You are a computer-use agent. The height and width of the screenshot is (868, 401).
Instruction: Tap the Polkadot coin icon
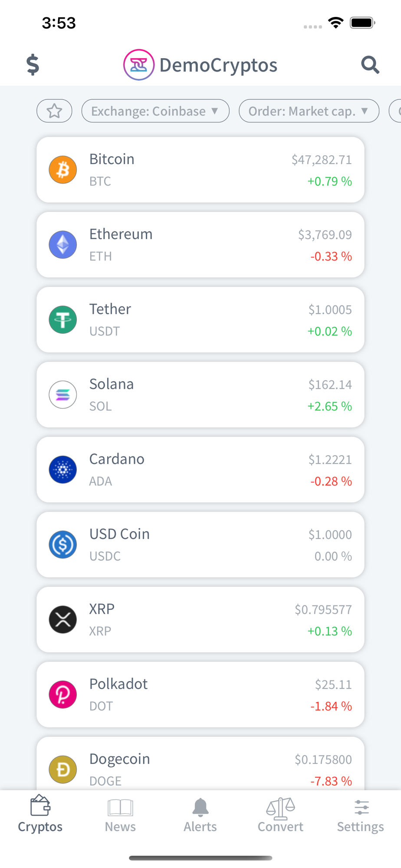(x=63, y=694)
